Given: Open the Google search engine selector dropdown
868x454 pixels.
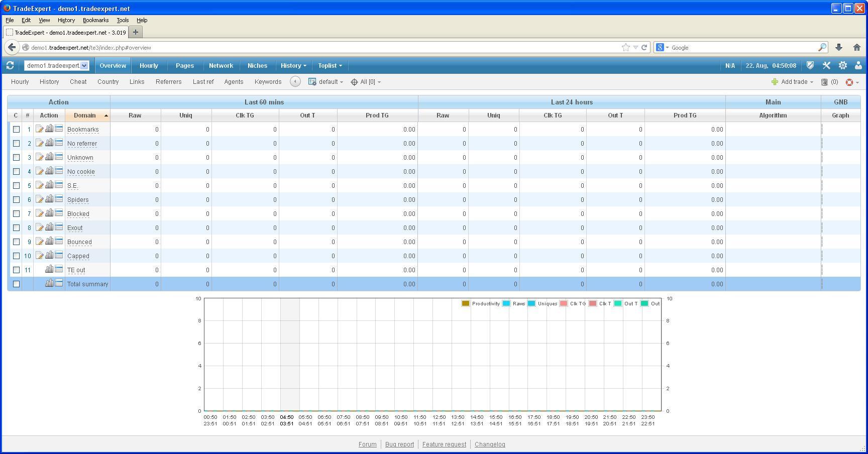Looking at the screenshot, I should point(663,47).
